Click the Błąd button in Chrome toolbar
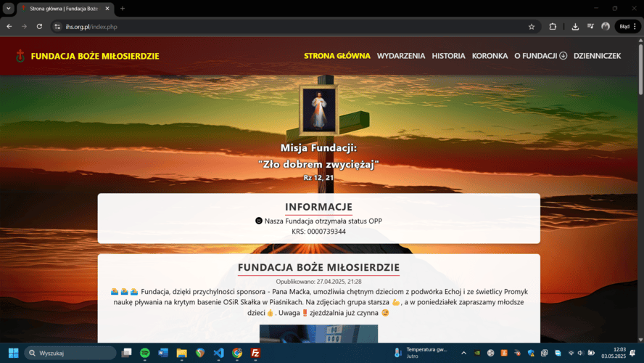Screen dimensions: 644x363 tap(627, 27)
